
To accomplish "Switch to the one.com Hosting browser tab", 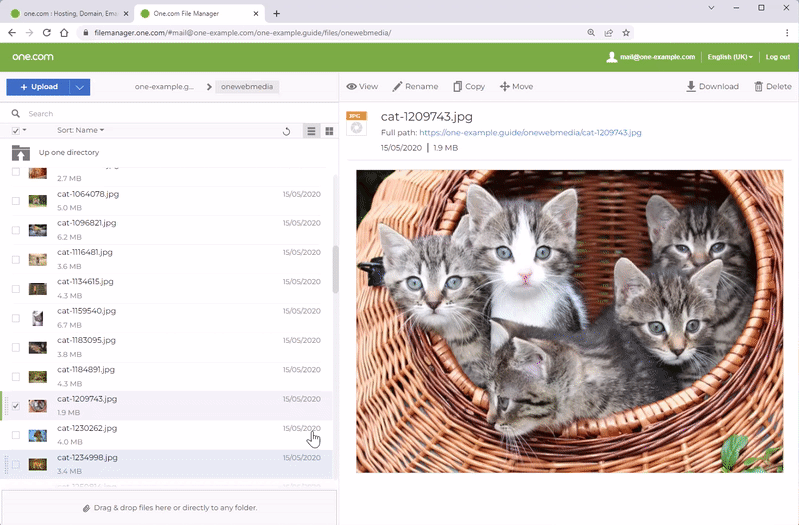I will coord(68,13).
